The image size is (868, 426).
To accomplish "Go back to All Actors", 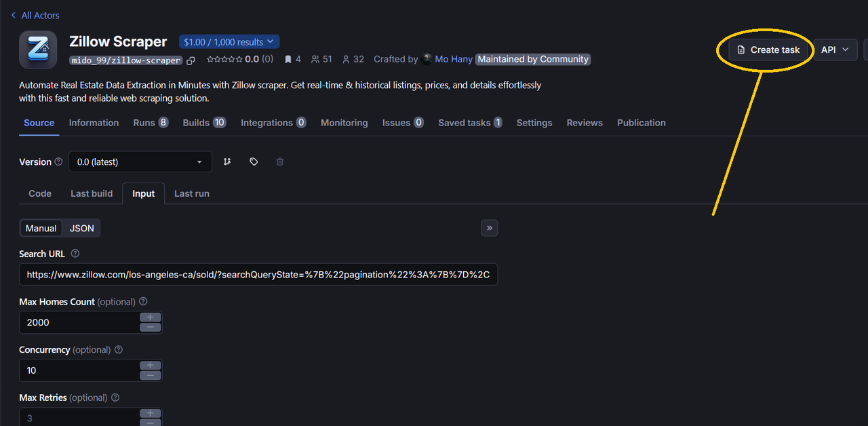I will click(35, 15).
